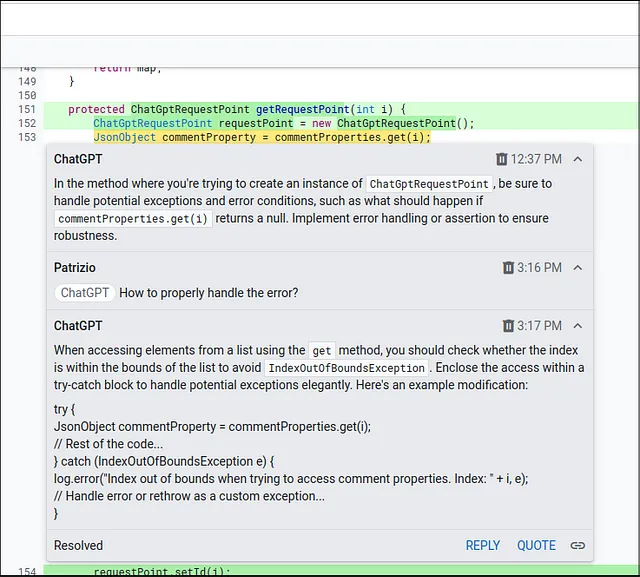The width and height of the screenshot is (640, 577).
Task: Delete the ChatGPT reply posted at 3:17 PM
Action: (508, 326)
